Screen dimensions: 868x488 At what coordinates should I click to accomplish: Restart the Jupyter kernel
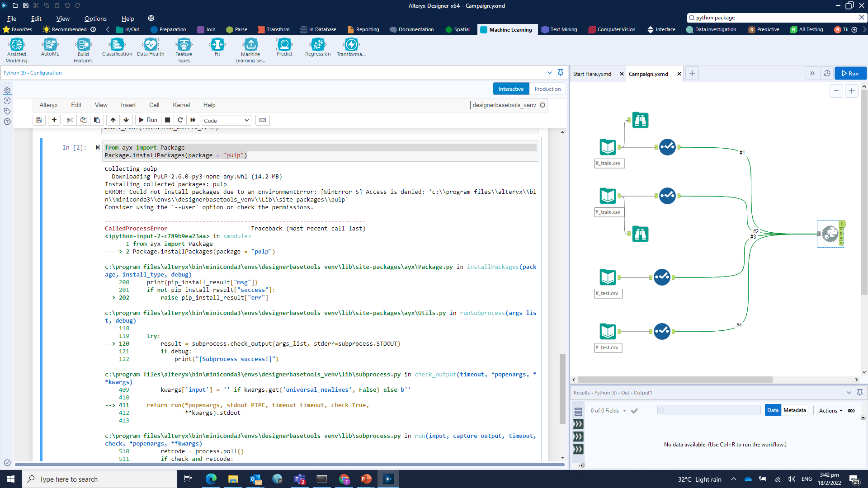180,120
